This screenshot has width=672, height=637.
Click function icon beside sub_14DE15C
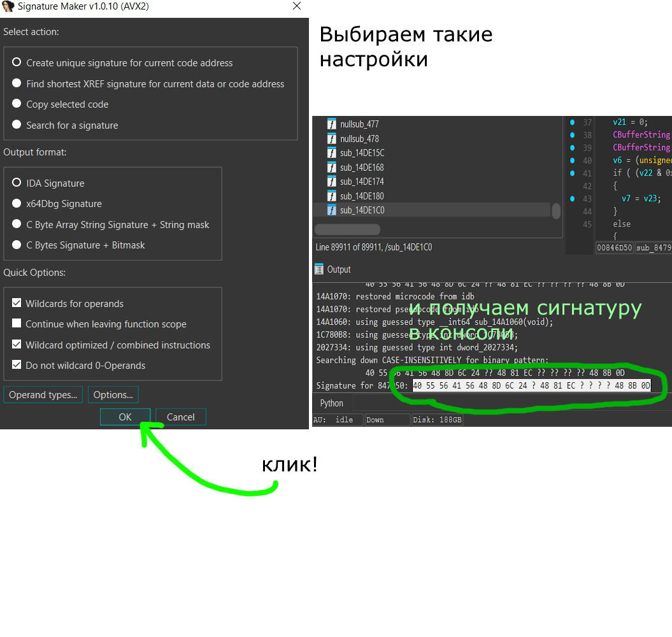click(x=331, y=153)
